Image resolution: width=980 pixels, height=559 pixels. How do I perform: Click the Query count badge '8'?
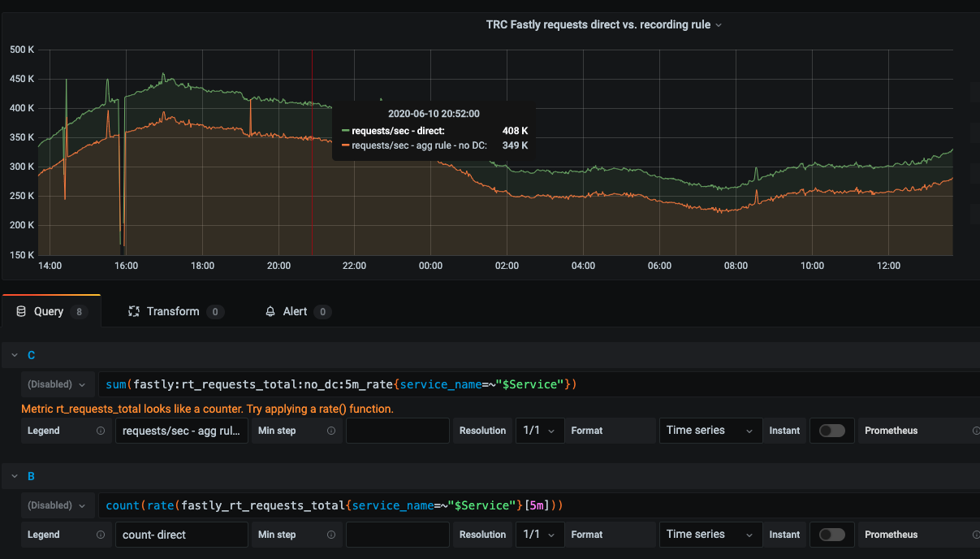(79, 311)
